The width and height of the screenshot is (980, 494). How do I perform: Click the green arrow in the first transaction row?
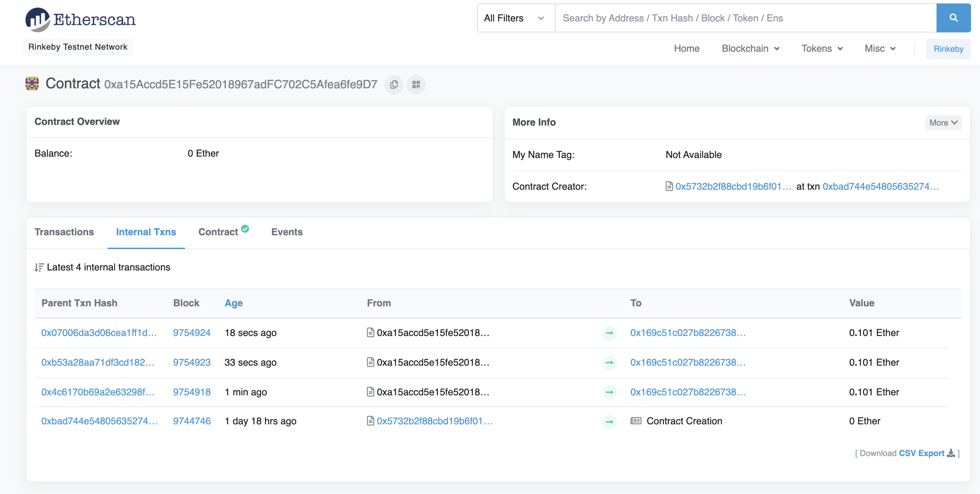click(609, 333)
